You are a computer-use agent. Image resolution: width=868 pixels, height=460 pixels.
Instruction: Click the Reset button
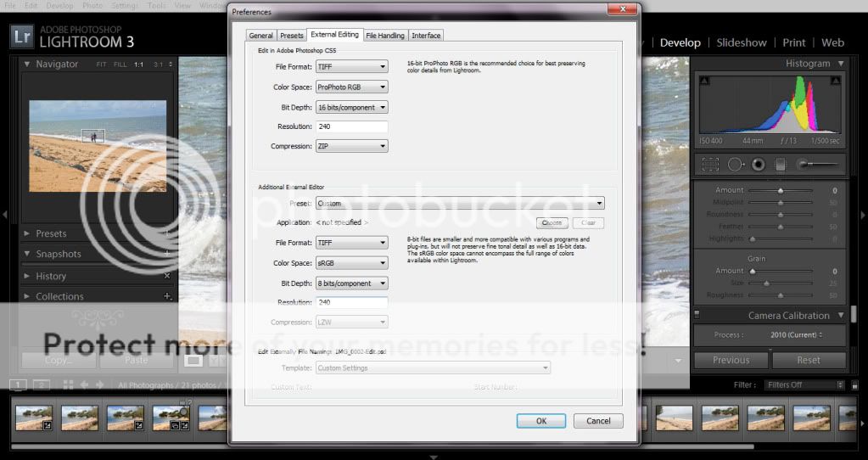pos(809,360)
